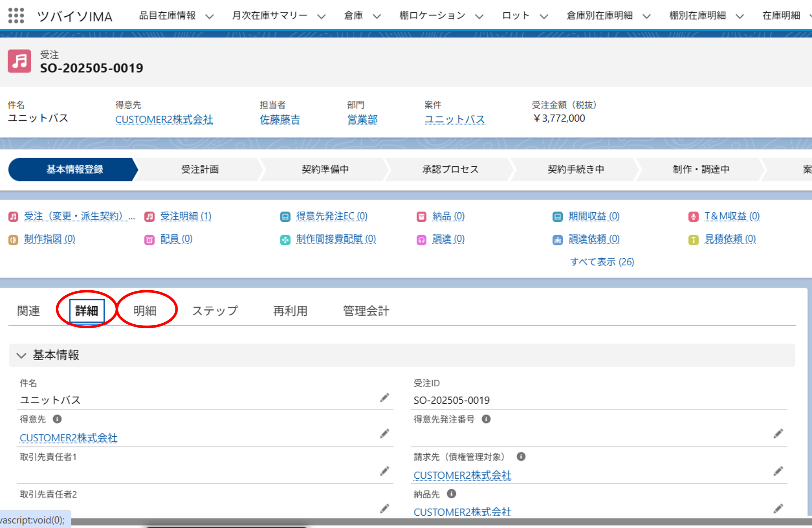Click 受注金額 value ¥3,772,000
The height and width of the screenshot is (528, 812).
(559, 119)
